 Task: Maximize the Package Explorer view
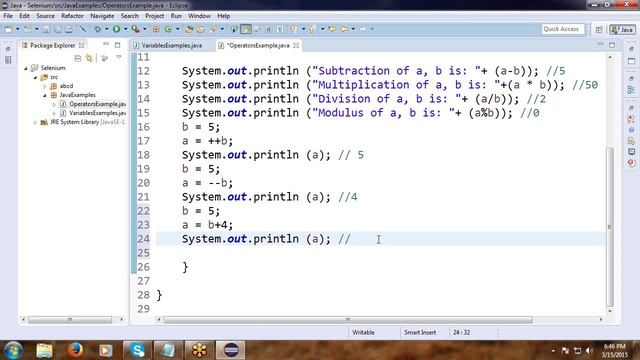point(118,45)
